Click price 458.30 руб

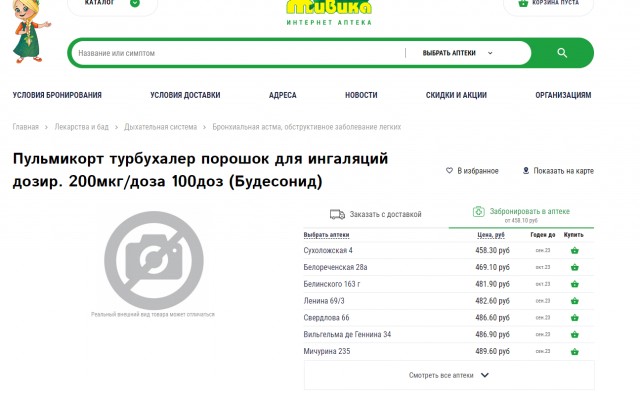coord(492,250)
